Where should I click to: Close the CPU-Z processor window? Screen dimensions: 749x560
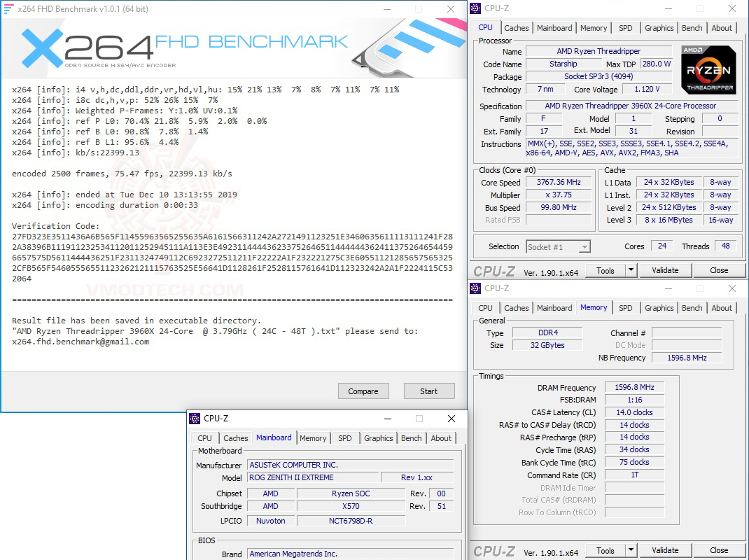click(x=731, y=8)
